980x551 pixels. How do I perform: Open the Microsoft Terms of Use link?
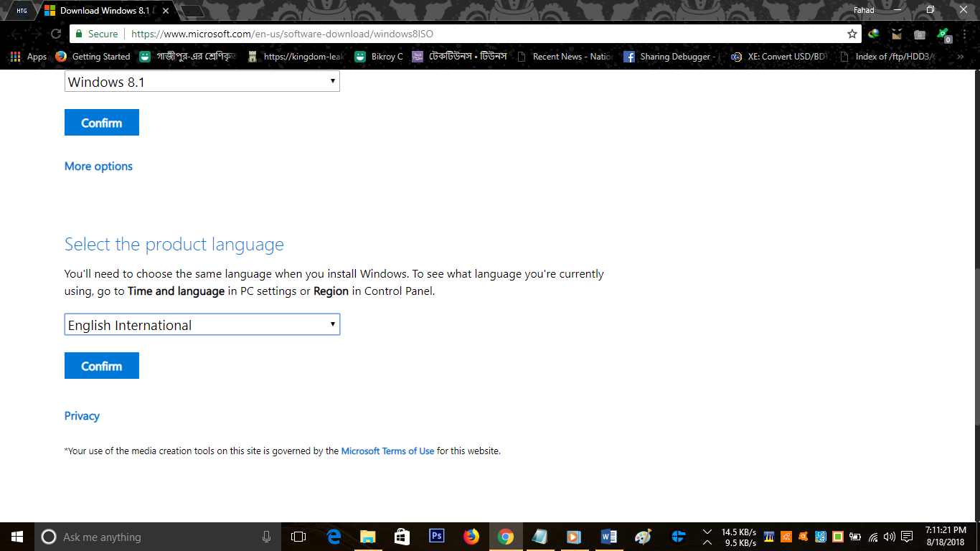pyautogui.click(x=387, y=451)
